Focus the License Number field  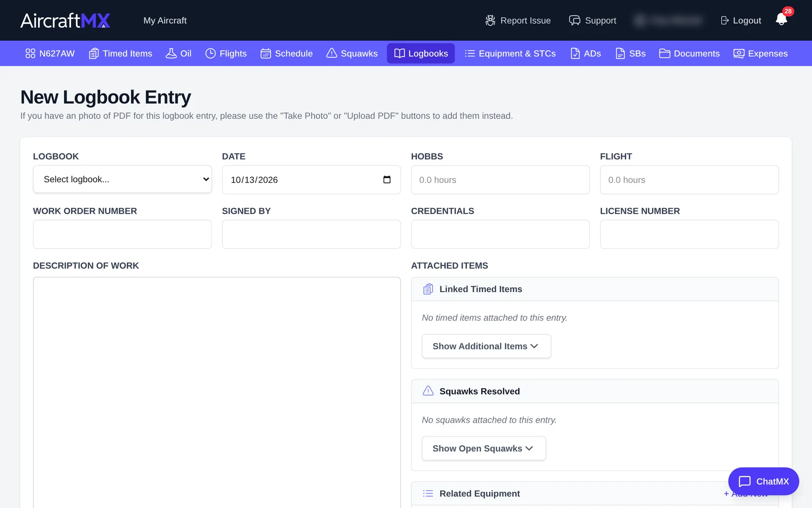689,234
